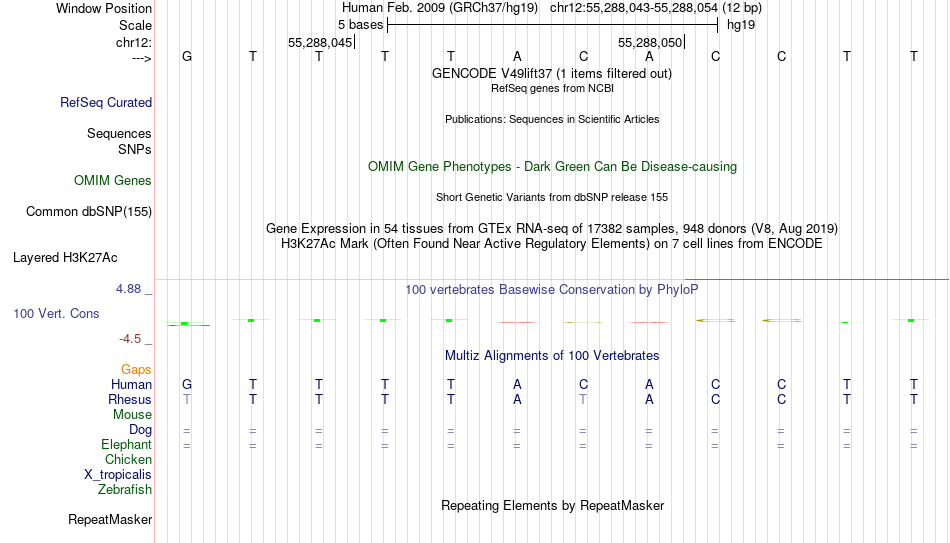Click the H3K27Ac Mark track title
Viewport: 950px width, 543px height.
tap(552, 244)
